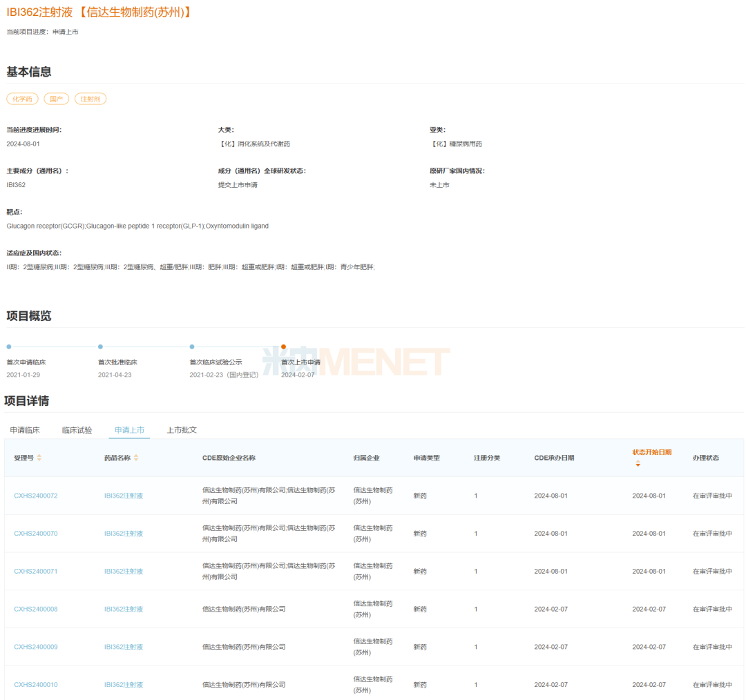Image resolution: width=746 pixels, height=700 pixels.
Task: Click the 化学药 tag
Action: pyautogui.click(x=22, y=99)
